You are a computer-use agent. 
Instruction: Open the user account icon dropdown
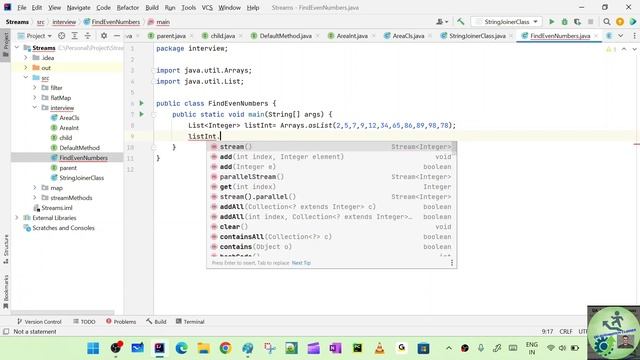coord(442,22)
